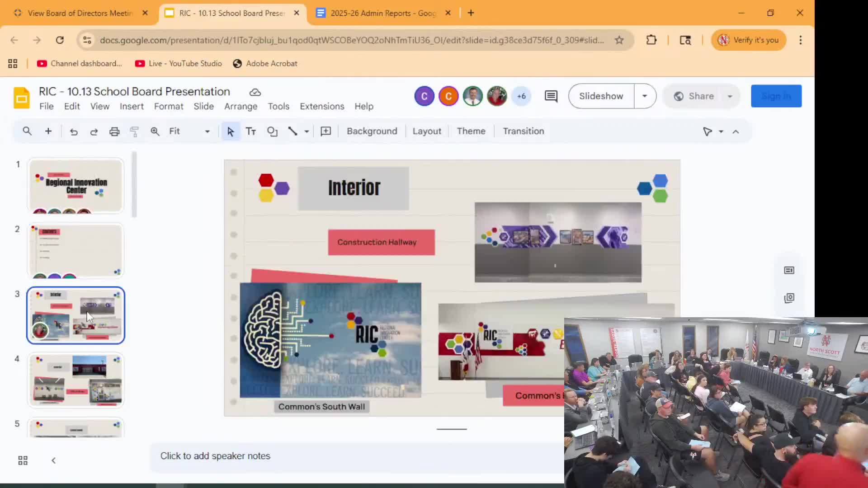Open grid view at bottom left

[x=23, y=460]
